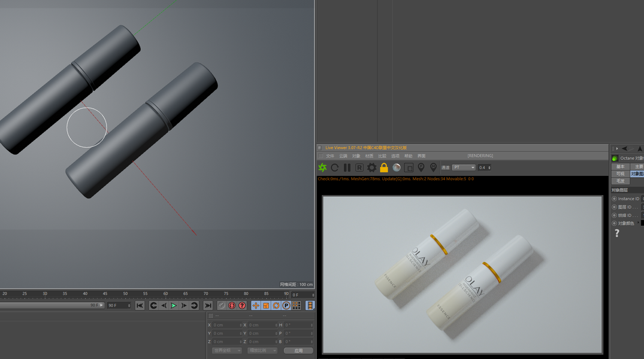Screen dimensions: 644x359
Task: Step forward one frame
Action: point(184,305)
